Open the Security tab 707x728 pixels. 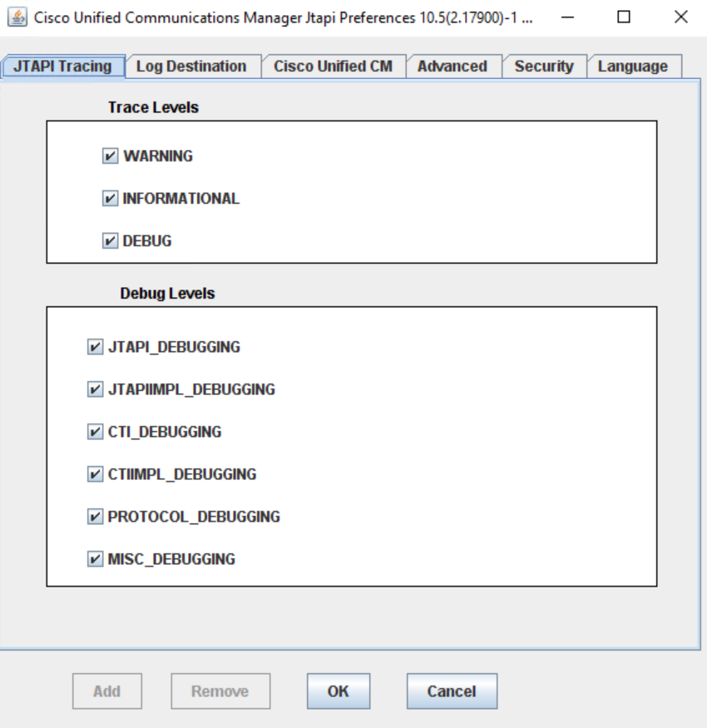click(x=544, y=67)
